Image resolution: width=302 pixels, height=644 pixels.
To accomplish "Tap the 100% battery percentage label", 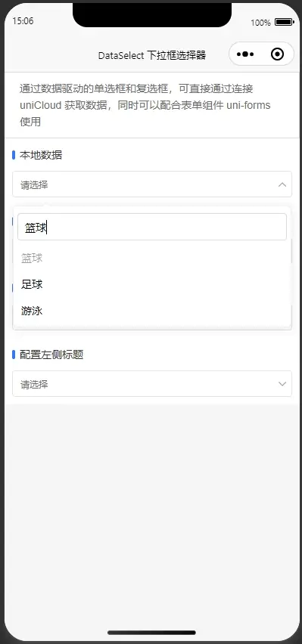I will point(261,23).
